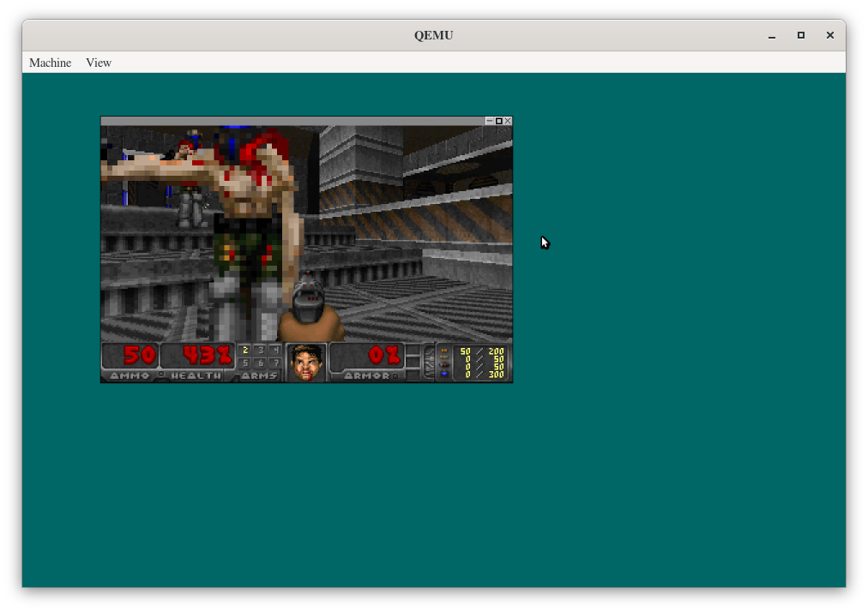Click weapon slot 3 in ARMS panel
Screen dimensions: 868x612
[x=261, y=350]
